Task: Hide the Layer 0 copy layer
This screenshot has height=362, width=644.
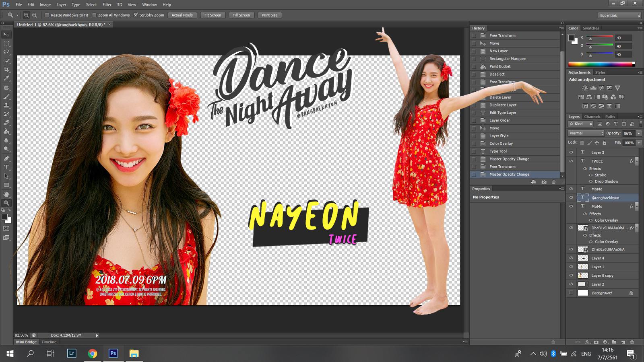Action: (x=571, y=276)
